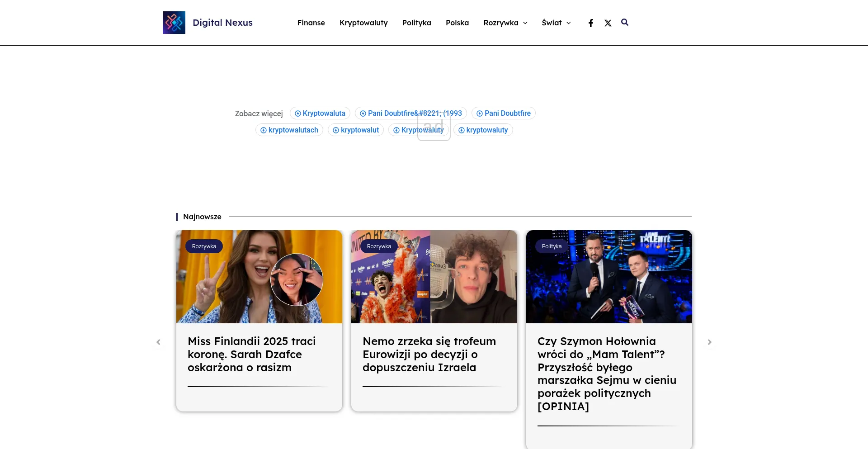
Task: Select the Kryptowaluta tag
Action: coord(320,113)
